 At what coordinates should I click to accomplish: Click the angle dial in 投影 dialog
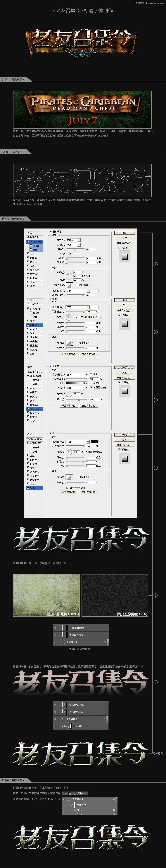tap(69, 452)
